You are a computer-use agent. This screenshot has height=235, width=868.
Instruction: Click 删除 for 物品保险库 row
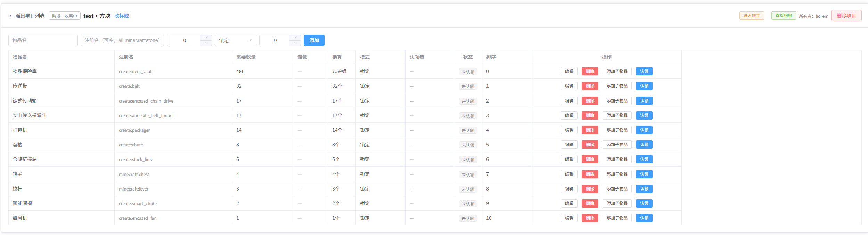pyautogui.click(x=590, y=71)
